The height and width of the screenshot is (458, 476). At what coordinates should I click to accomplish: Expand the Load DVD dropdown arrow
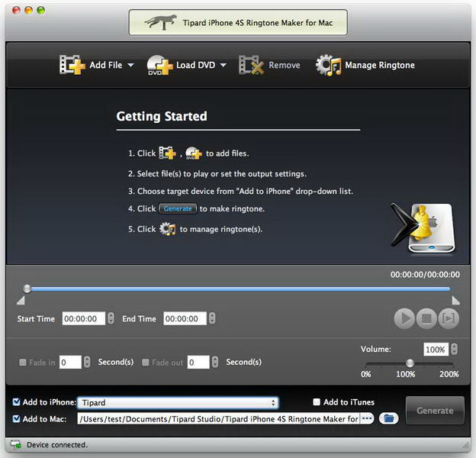(223, 65)
